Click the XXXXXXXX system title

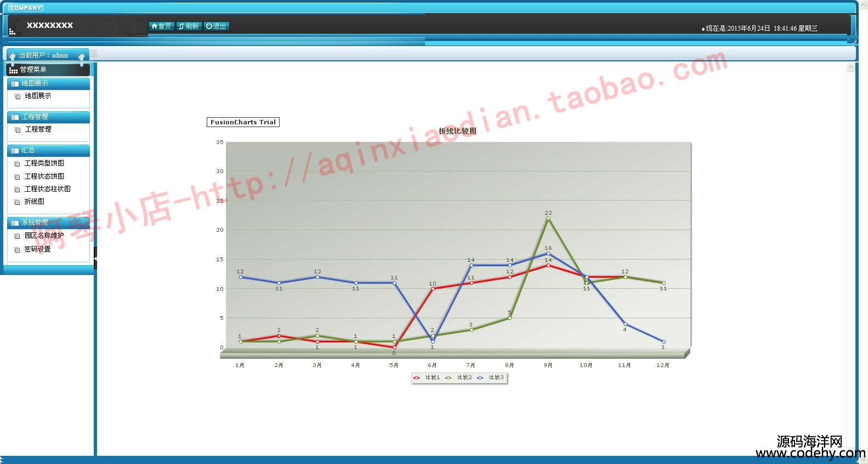50,25
